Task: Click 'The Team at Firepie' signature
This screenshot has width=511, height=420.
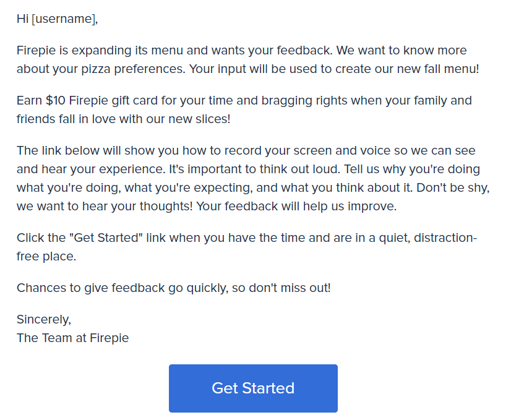Action: [x=72, y=338]
